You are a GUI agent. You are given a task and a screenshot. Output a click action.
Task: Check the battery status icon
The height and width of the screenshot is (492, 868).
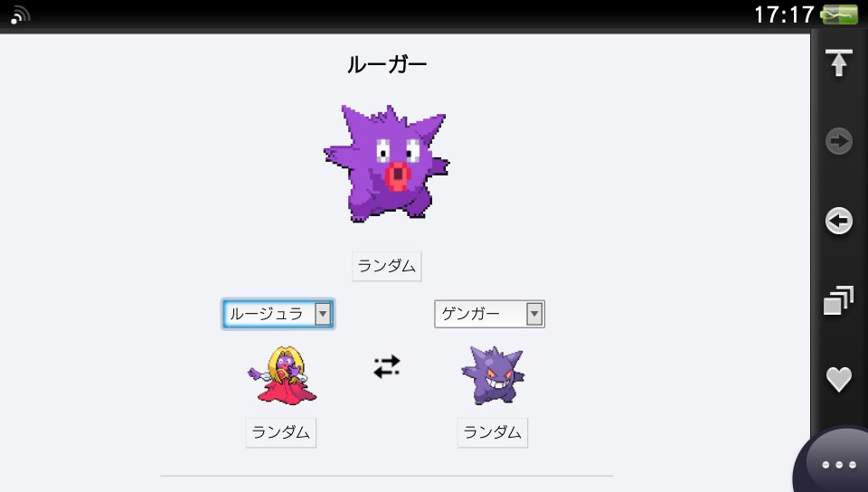(839, 14)
